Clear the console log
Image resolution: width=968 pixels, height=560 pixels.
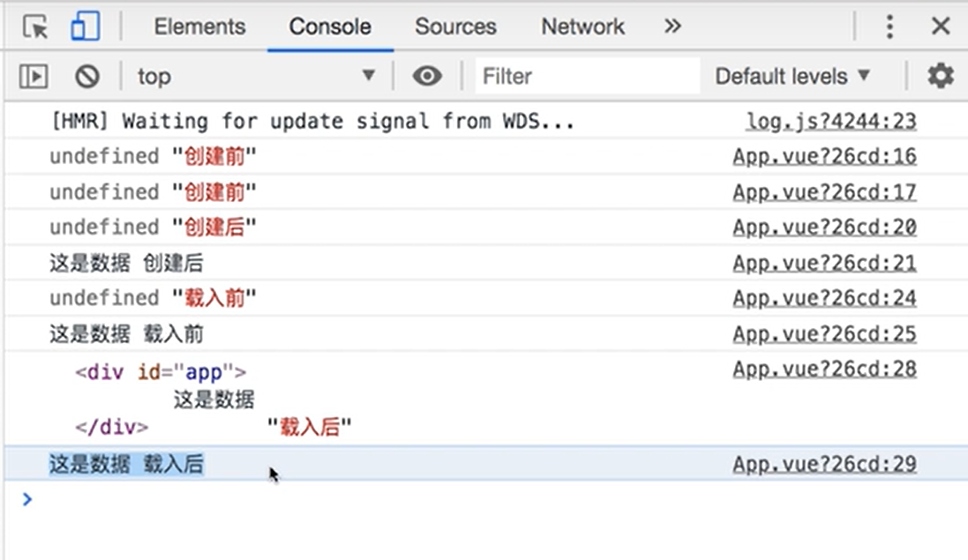pyautogui.click(x=86, y=77)
